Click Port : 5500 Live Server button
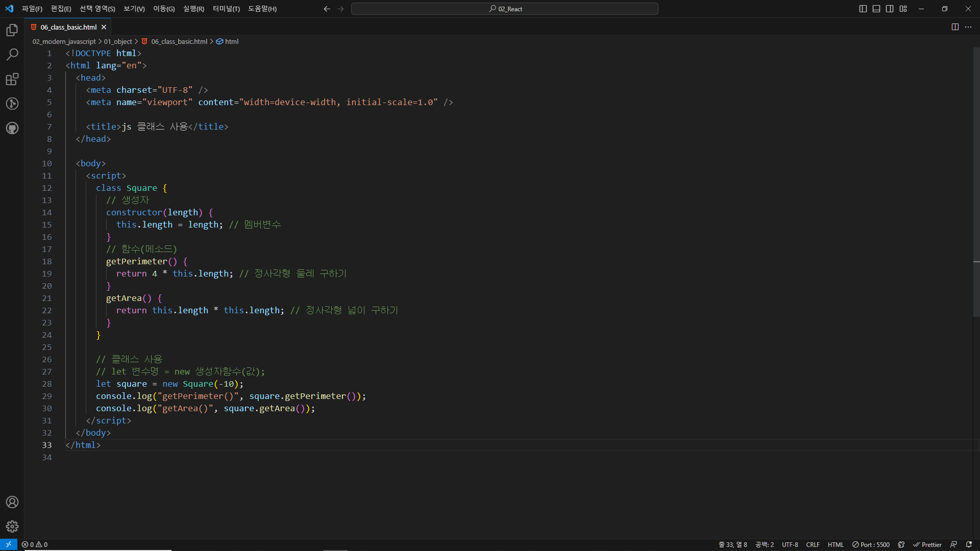This screenshot has width=980, height=551. (871, 544)
